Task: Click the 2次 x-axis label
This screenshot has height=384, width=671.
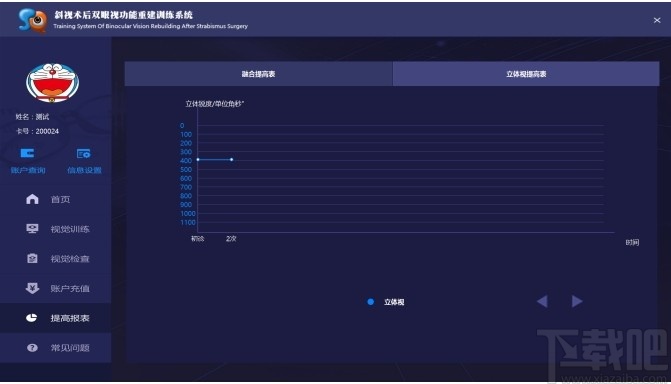Action: (x=231, y=239)
